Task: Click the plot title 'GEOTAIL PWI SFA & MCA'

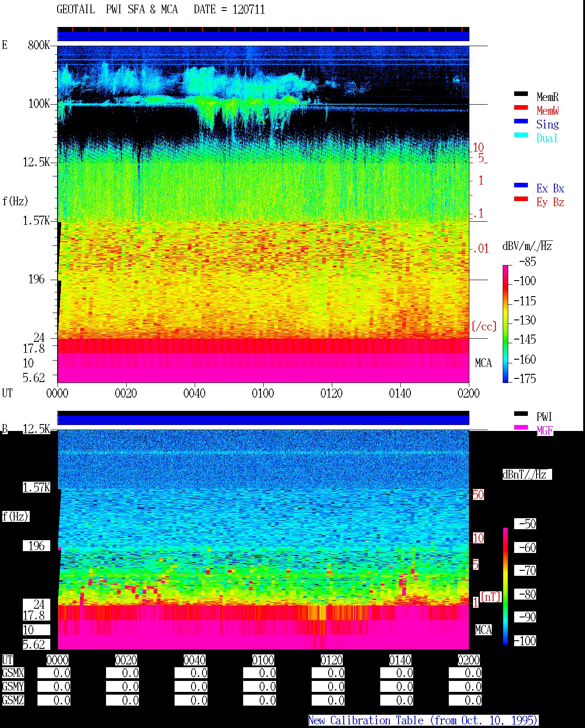Action: coord(117,10)
